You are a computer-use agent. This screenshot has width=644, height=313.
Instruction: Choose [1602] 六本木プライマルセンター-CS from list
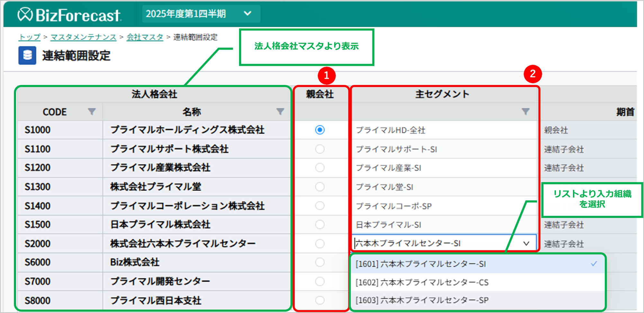(422, 282)
